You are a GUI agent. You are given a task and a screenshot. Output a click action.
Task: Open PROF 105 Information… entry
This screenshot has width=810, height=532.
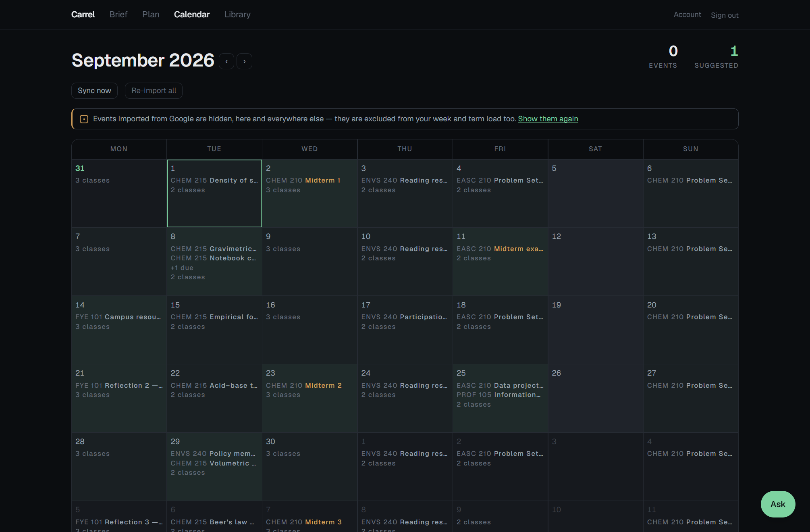tap(499, 395)
